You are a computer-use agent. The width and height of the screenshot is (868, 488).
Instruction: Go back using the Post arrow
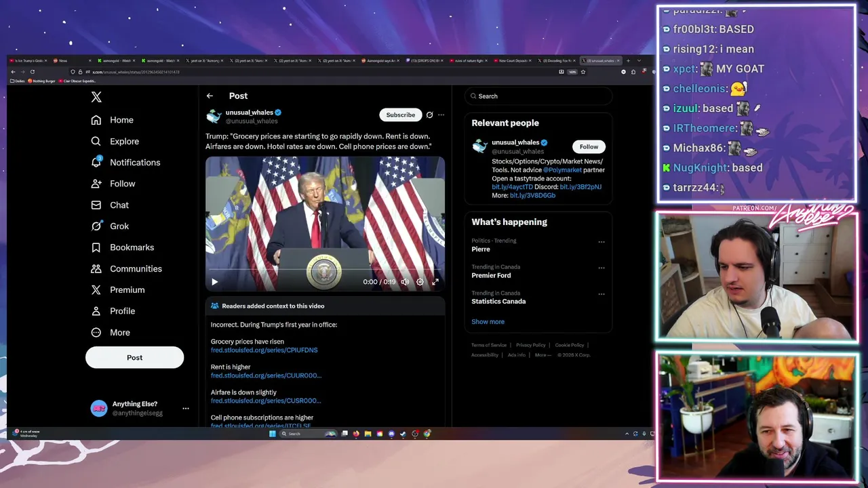coord(210,96)
